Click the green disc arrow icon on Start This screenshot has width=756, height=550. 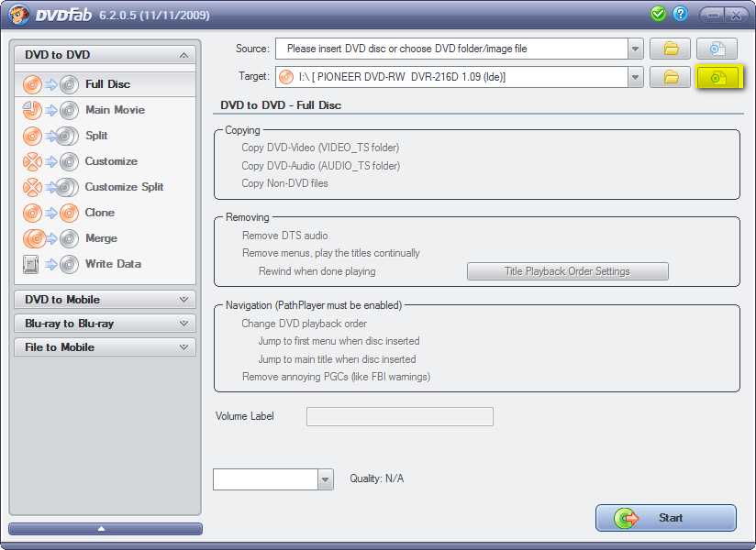(626, 518)
